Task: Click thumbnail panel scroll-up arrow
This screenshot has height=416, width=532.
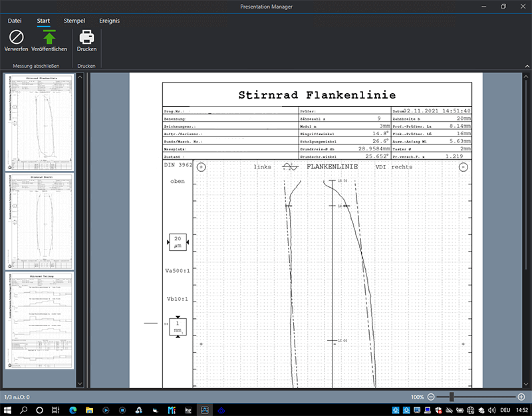Action: pos(80,77)
